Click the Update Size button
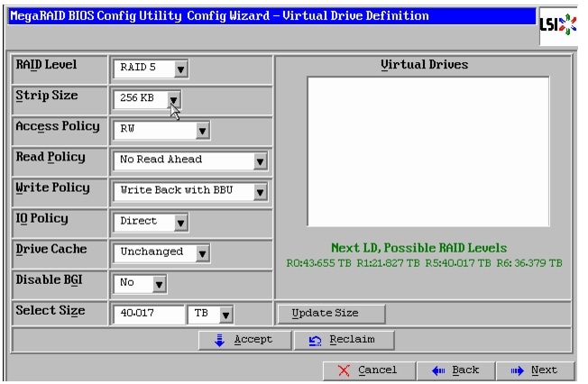This screenshot has width=588, height=384. coord(332,313)
